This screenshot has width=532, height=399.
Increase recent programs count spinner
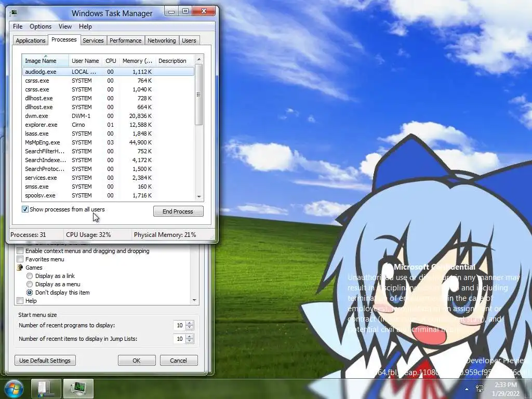(190, 323)
